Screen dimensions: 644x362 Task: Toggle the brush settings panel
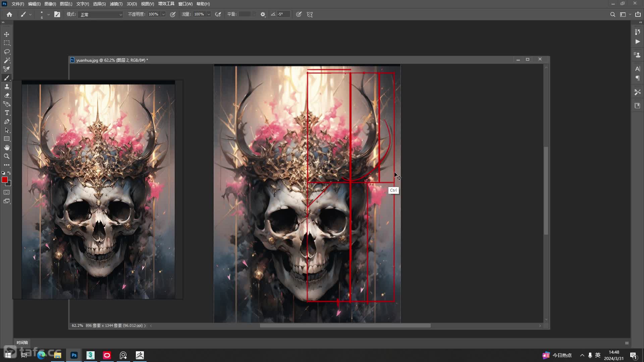tap(57, 14)
